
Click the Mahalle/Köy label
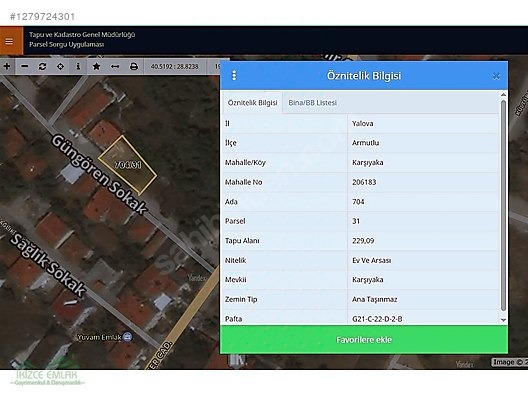245,163
